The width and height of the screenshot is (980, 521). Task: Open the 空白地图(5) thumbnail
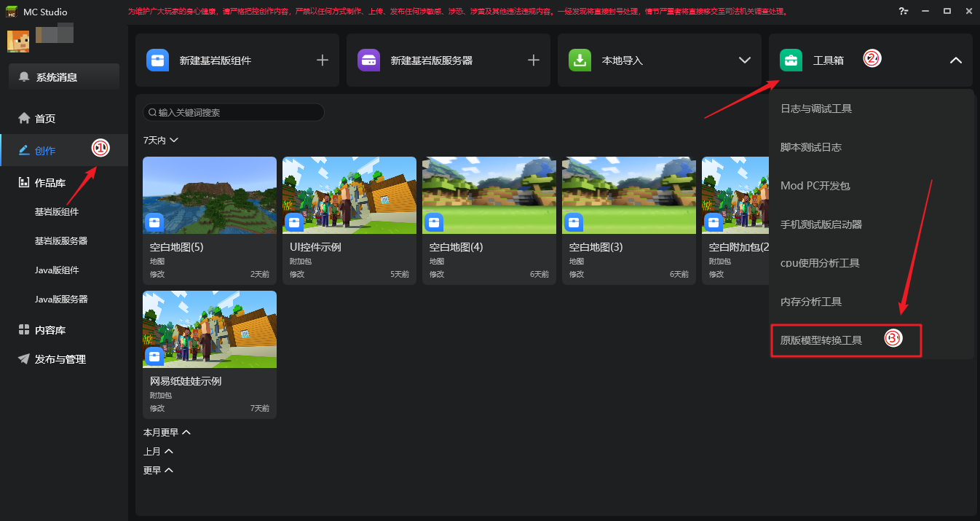pyautogui.click(x=210, y=195)
